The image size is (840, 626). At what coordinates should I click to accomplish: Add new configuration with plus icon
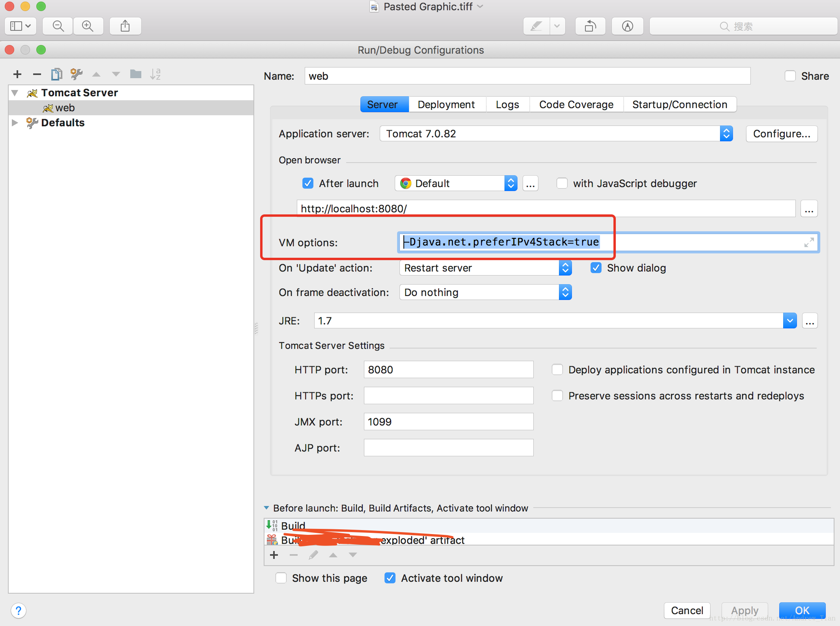[x=17, y=74]
